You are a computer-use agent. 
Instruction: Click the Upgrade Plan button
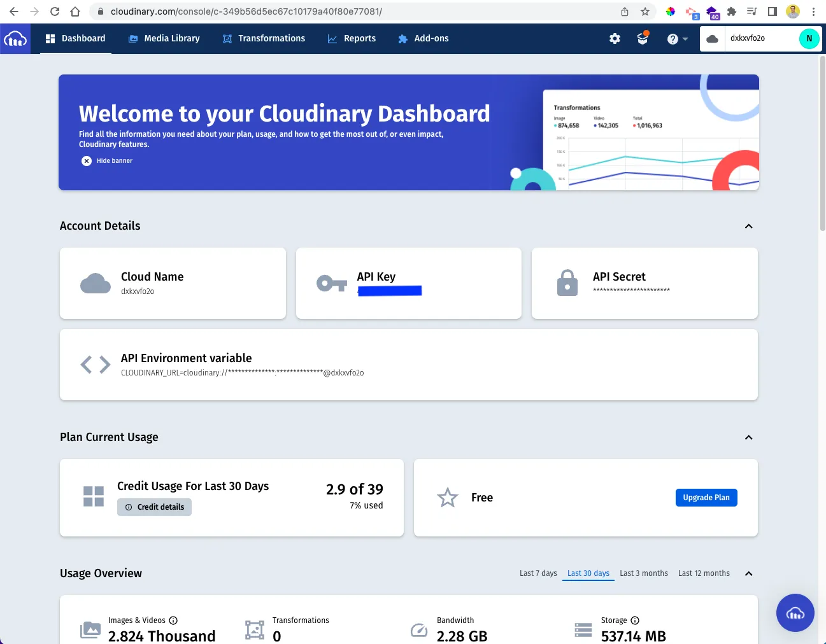pyautogui.click(x=706, y=498)
